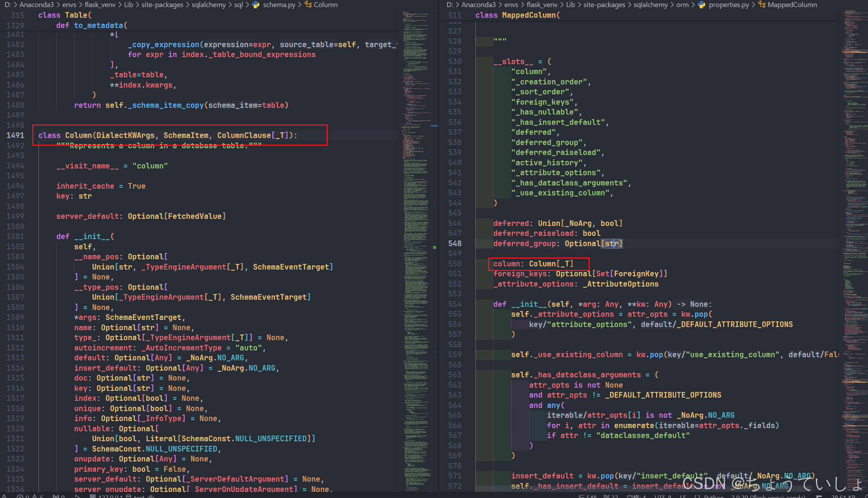The image size is (868, 498).
Task: Click the curly braces language icon before Python
Action: tap(697, 496)
